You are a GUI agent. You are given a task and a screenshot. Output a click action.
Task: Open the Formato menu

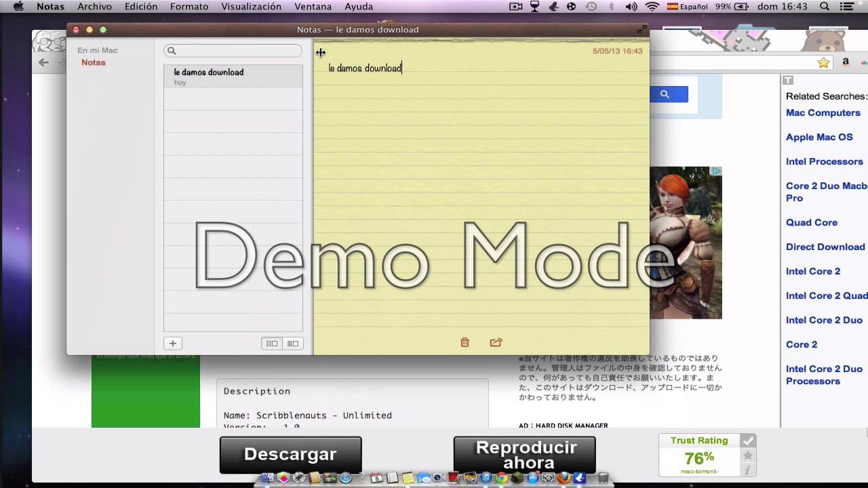(189, 7)
